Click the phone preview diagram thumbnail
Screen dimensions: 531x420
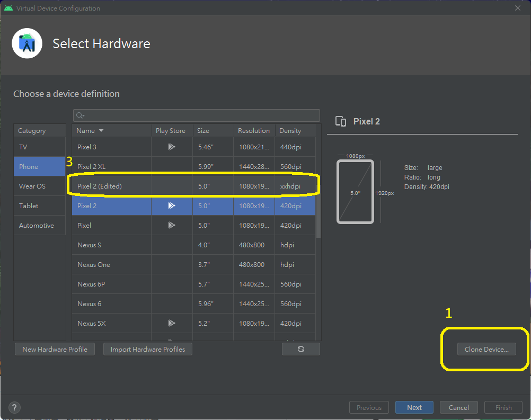pyautogui.click(x=355, y=192)
